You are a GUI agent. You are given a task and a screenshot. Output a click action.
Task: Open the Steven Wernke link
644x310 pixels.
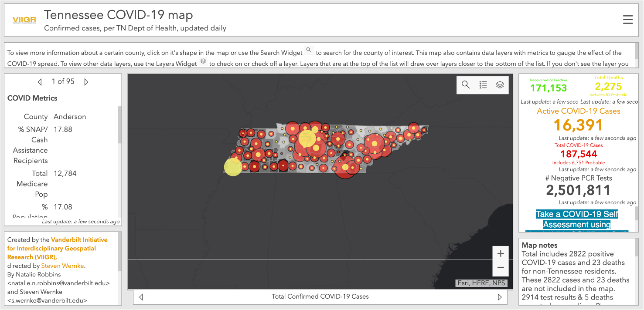click(63, 266)
